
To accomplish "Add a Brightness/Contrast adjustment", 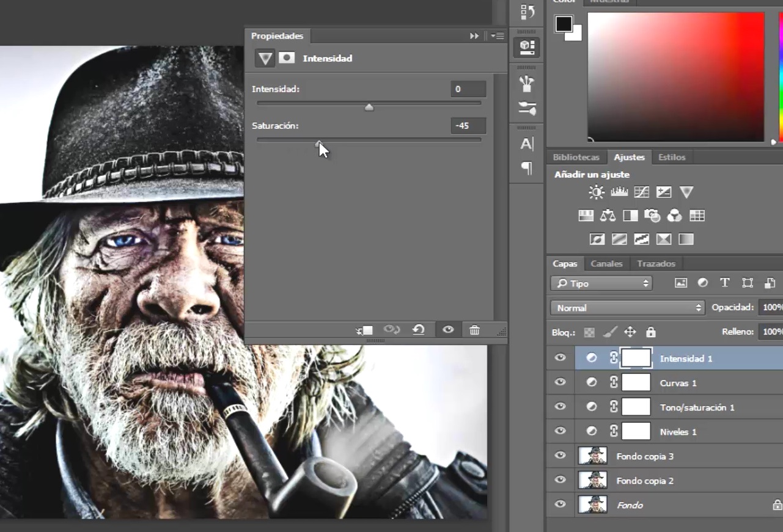I will tap(597, 192).
